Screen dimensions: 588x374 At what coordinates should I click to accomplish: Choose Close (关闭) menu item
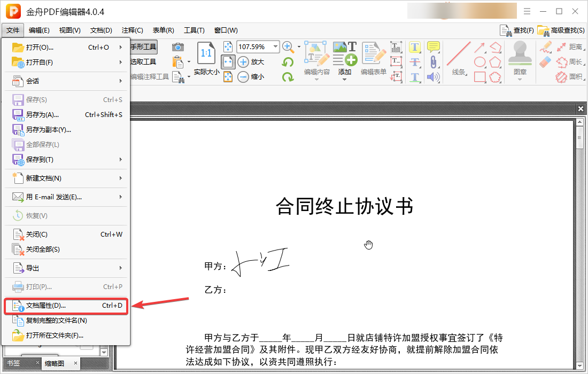coord(66,235)
